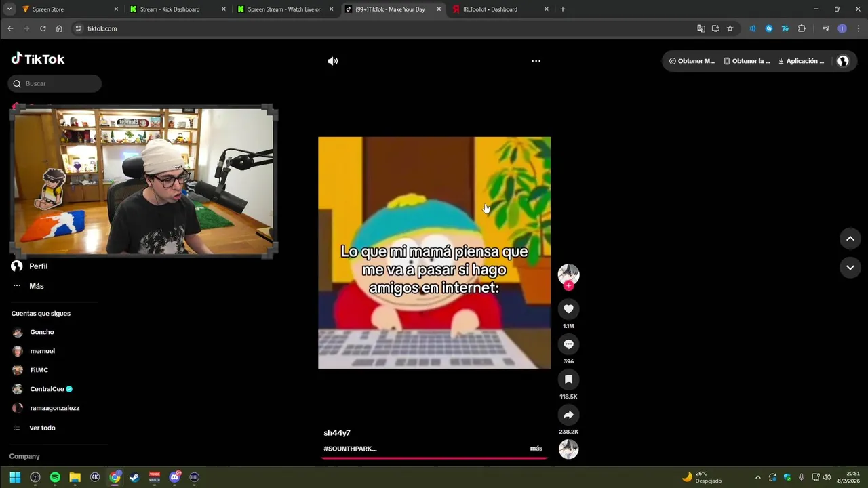Follow creator with the red plus badge
This screenshot has width=868, height=488.
click(568, 286)
